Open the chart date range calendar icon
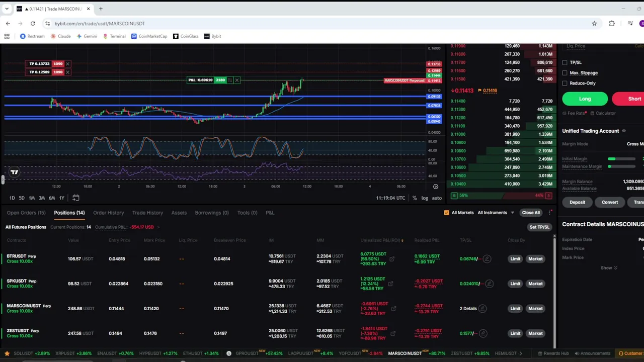 [76, 198]
